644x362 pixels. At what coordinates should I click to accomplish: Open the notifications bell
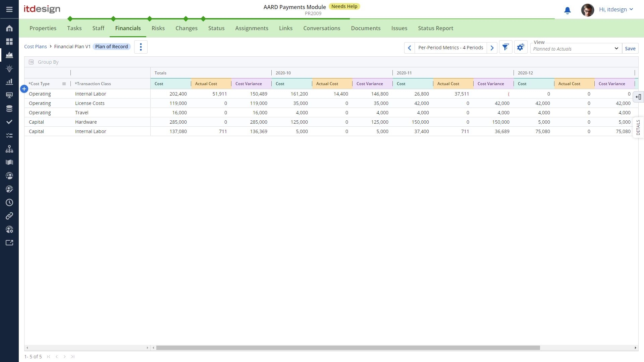567,10
